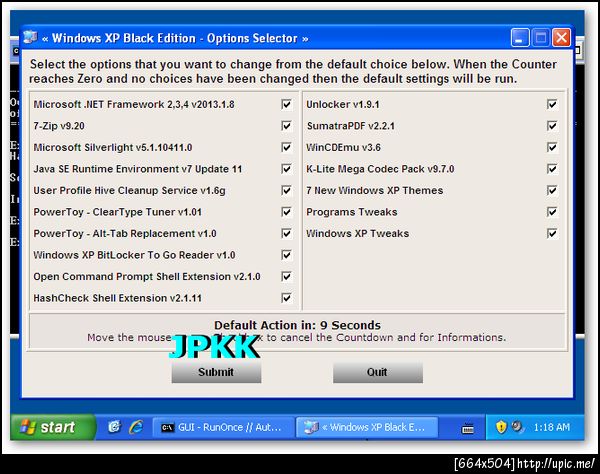Select Windows XP Black Edition taskbar button
Viewport: 600px width, 474px height.
click(x=367, y=427)
